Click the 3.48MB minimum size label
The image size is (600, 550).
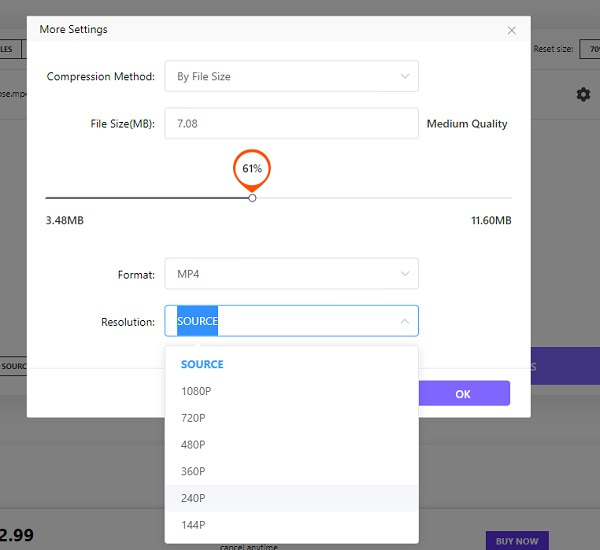[x=65, y=220]
